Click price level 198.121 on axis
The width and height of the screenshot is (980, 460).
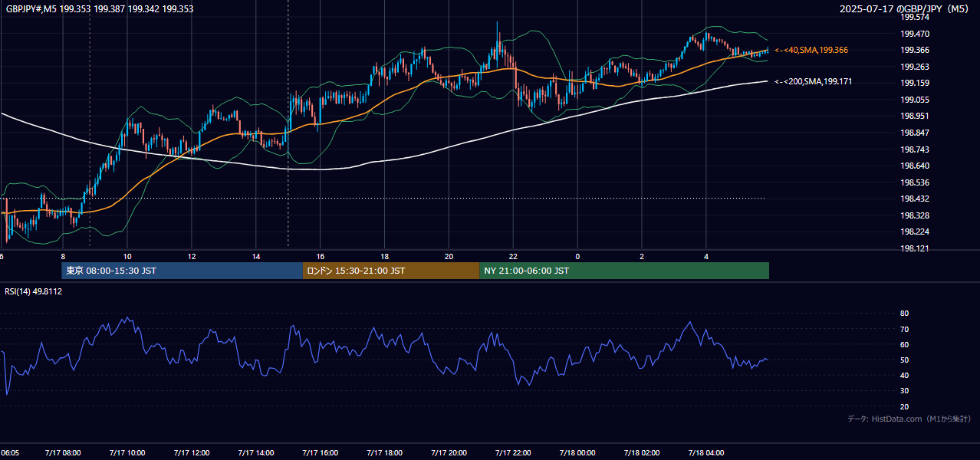tap(915, 248)
